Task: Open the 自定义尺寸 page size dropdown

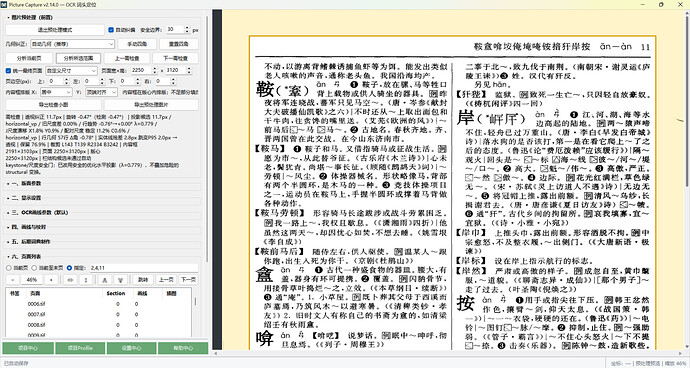Action: pos(71,70)
